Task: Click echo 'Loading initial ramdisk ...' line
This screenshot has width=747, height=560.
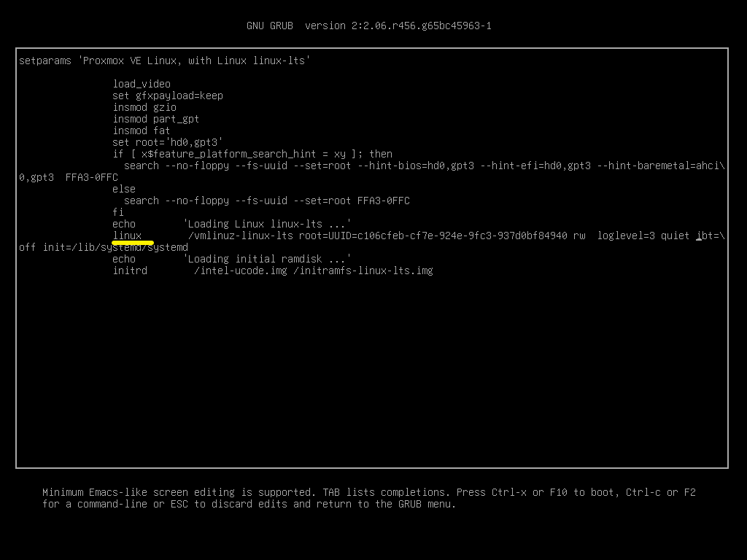Action: click(231, 259)
